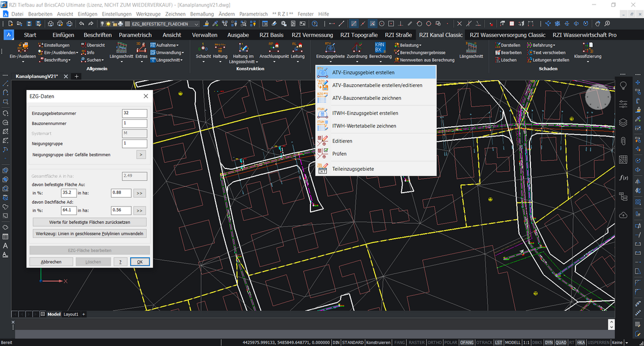Toggle OTRACK in status bar
This screenshot has width=644, height=346.
click(x=484, y=343)
